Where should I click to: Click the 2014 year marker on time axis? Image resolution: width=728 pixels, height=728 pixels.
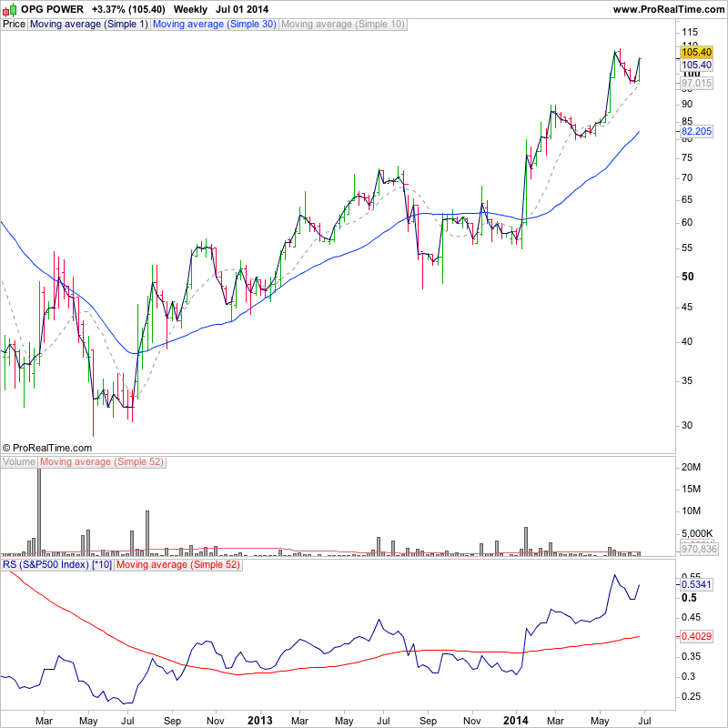tap(516, 721)
